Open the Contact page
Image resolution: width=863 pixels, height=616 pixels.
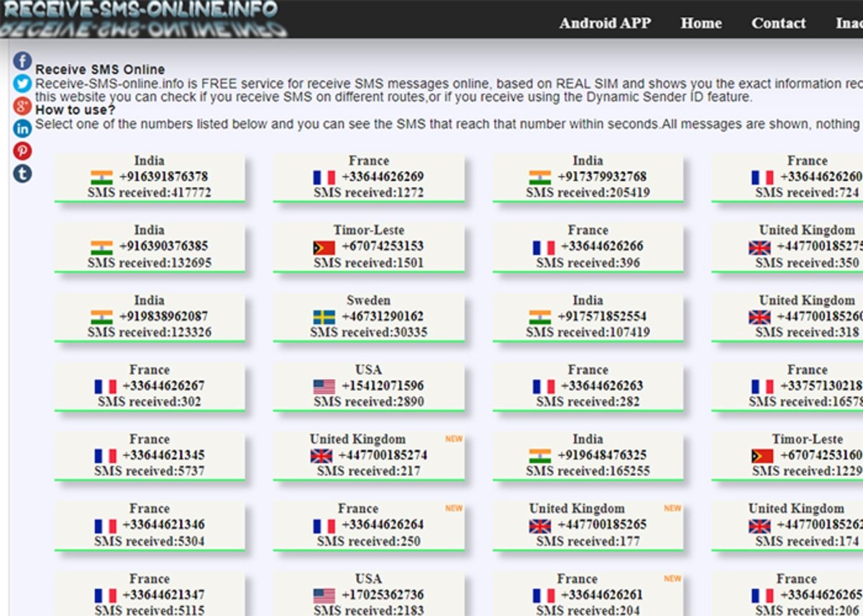click(778, 23)
